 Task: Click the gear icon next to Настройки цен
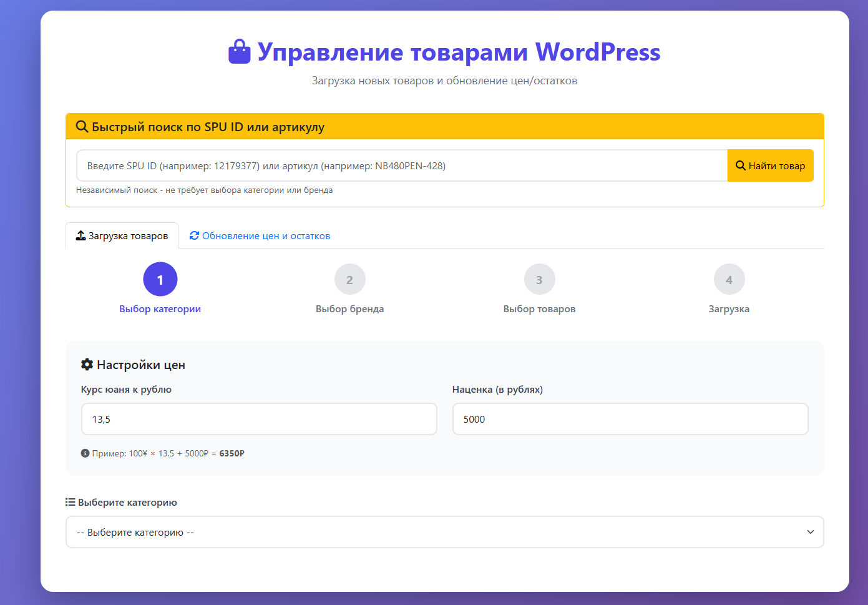(x=87, y=364)
